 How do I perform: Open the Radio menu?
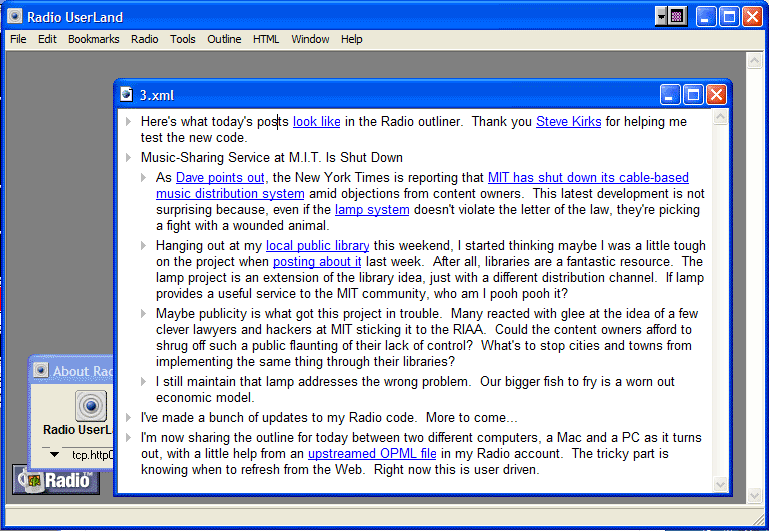(144, 39)
